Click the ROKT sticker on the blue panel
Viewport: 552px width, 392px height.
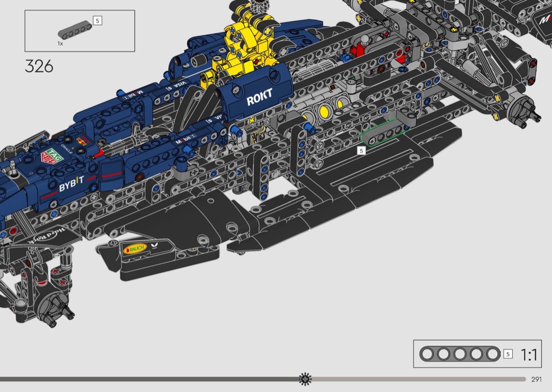click(x=260, y=99)
